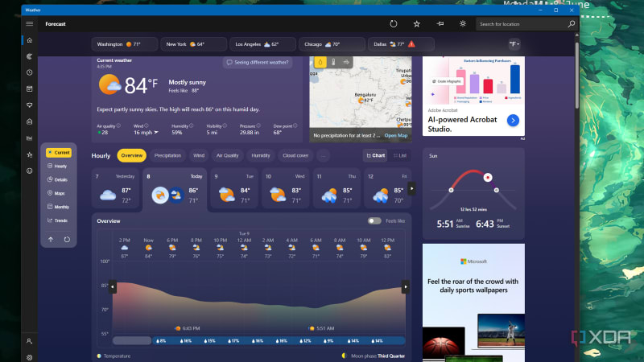Screen dimensions: 644x362
Task: Click Seeing different weather? button
Action: tap(258, 63)
